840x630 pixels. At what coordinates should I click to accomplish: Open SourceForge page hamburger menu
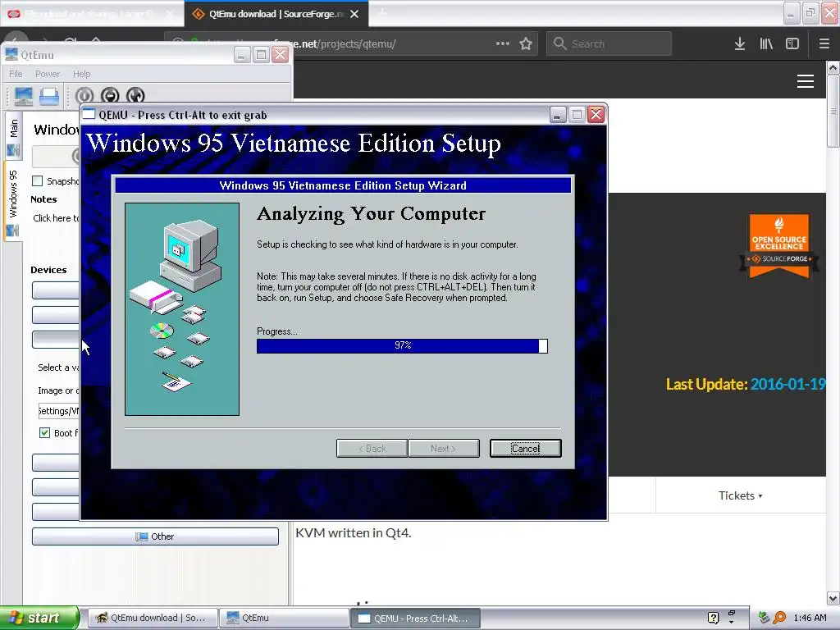pos(806,81)
